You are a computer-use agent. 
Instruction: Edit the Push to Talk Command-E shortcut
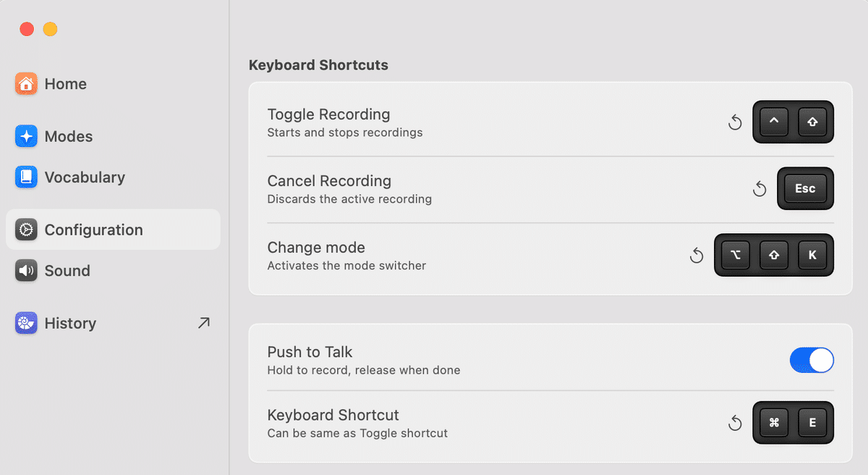(793, 423)
